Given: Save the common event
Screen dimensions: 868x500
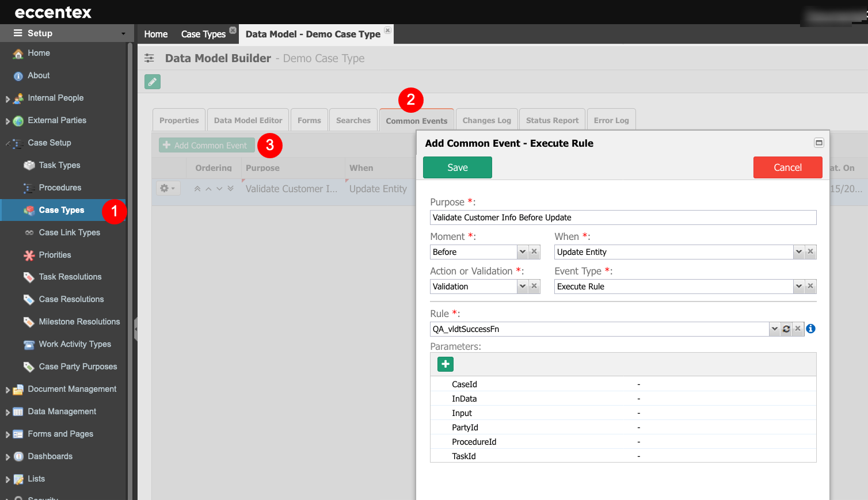Looking at the screenshot, I should click(457, 167).
